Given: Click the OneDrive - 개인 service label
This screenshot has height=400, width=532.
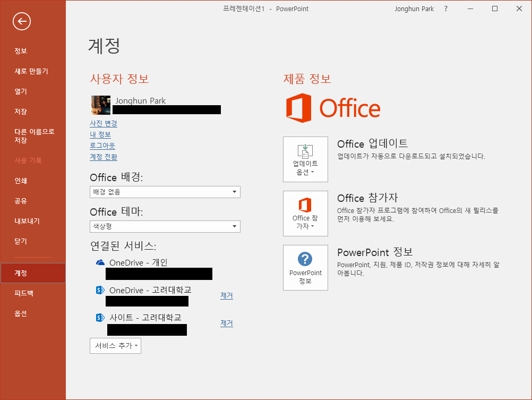Looking at the screenshot, I should click(x=139, y=262).
